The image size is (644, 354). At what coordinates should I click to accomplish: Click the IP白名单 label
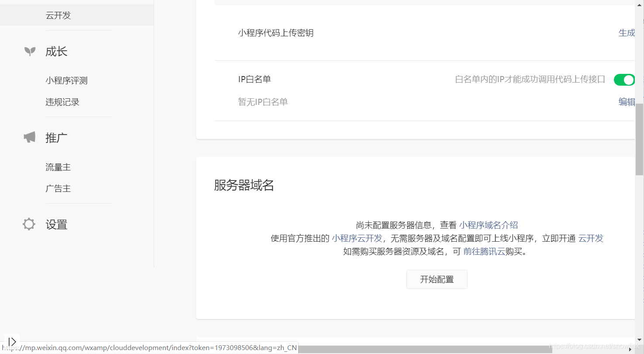coord(255,79)
